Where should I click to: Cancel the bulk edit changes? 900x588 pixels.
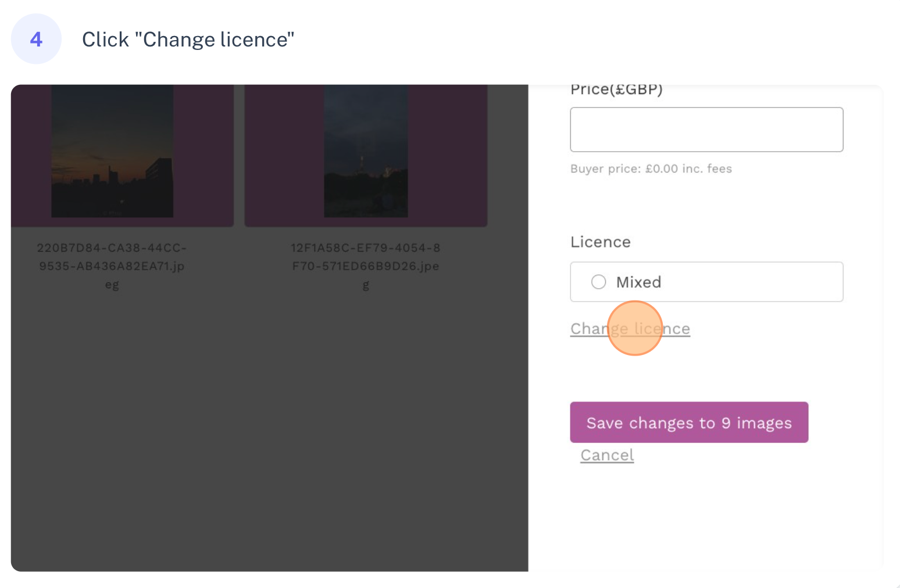(607, 455)
